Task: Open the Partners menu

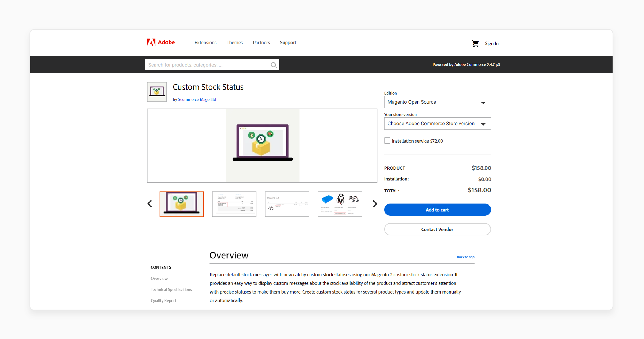Action: coord(261,42)
